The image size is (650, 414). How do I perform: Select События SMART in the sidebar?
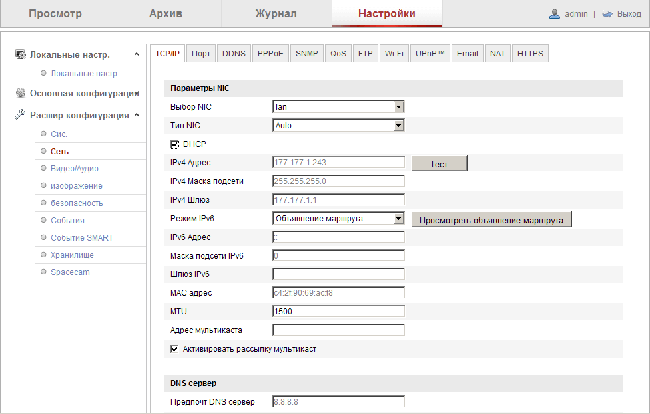point(81,238)
